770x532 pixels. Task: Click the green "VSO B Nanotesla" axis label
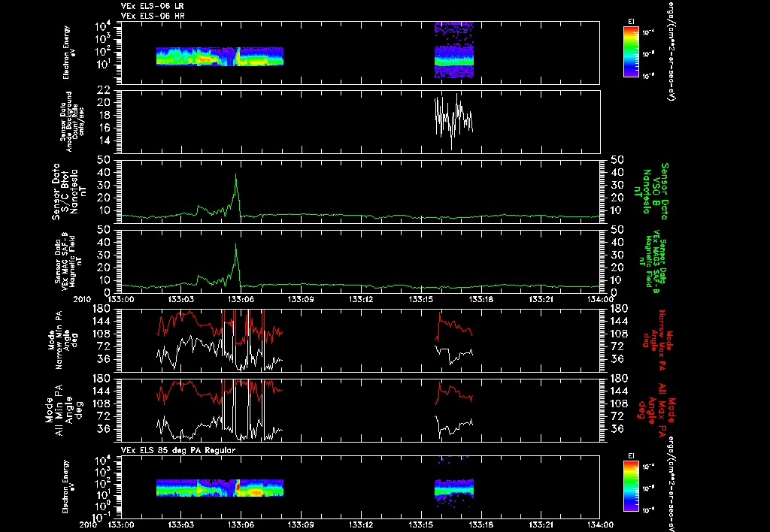652,192
